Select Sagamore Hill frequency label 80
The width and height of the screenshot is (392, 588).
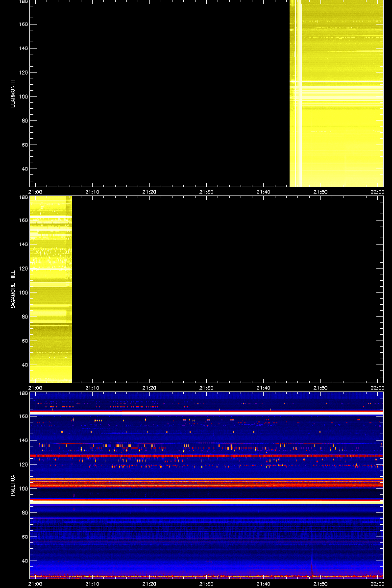pyautogui.click(x=24, y=317)
